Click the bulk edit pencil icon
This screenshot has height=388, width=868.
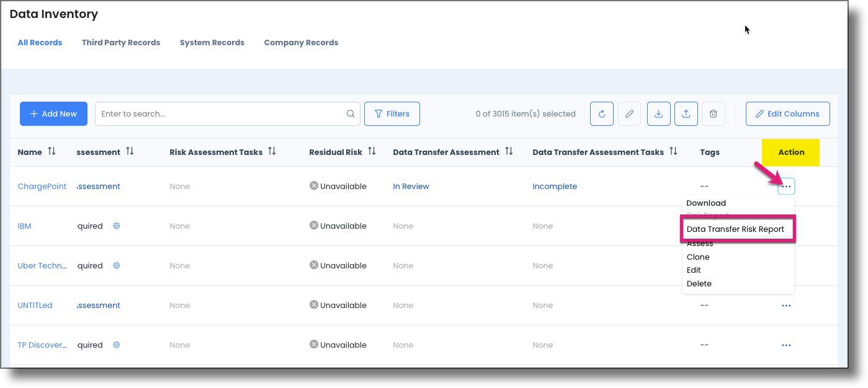point(629,113)
